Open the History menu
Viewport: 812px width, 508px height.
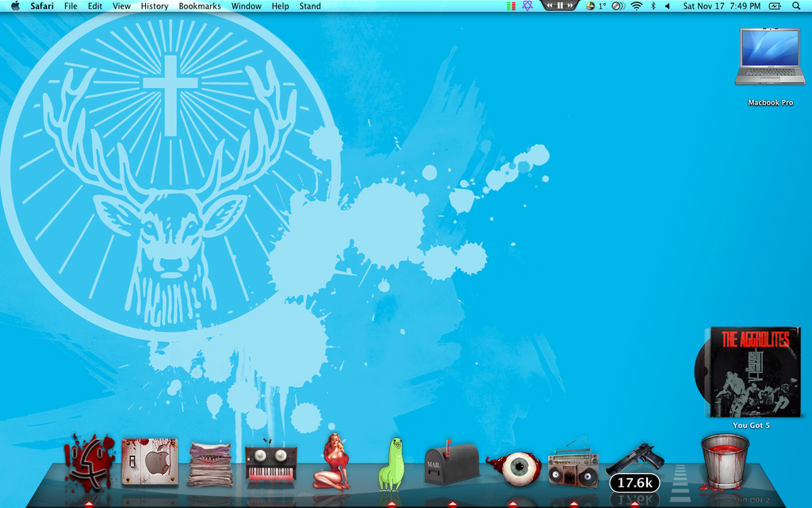155,6
